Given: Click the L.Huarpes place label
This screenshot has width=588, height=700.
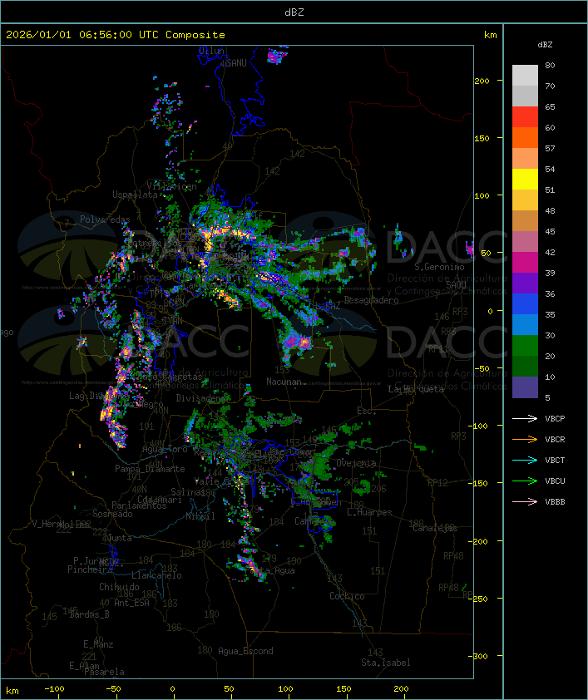Looking at the screenshot, I should pyautogui.click(x=369, y=512).
